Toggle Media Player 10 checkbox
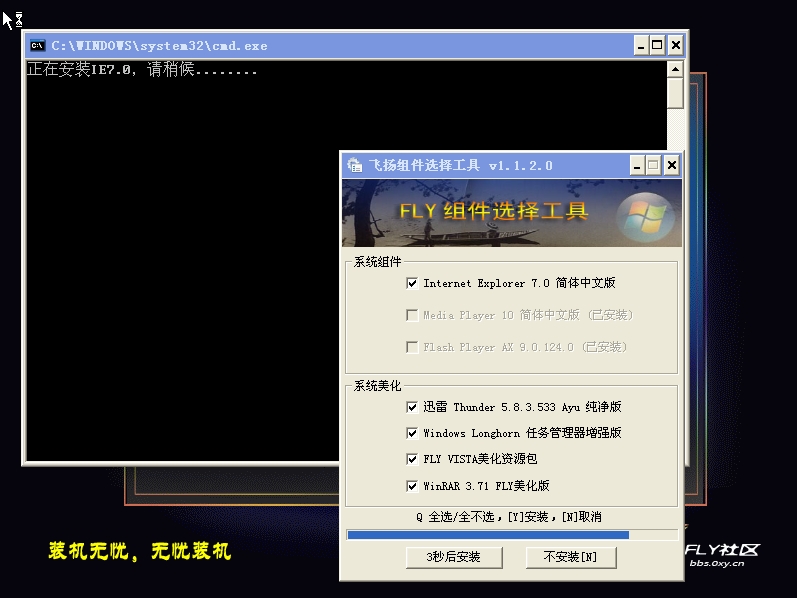This screenshot has height=598, width=797. (x=412, y=315)
